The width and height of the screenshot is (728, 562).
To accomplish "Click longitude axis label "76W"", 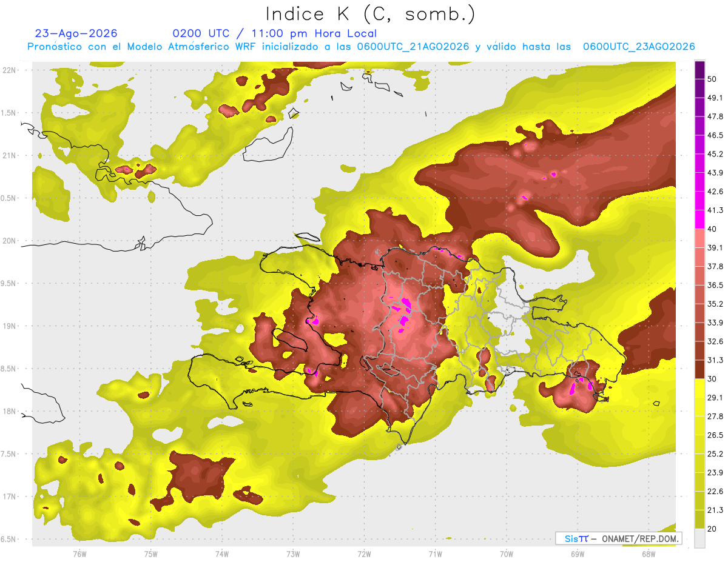I will (x=79, y=554).
